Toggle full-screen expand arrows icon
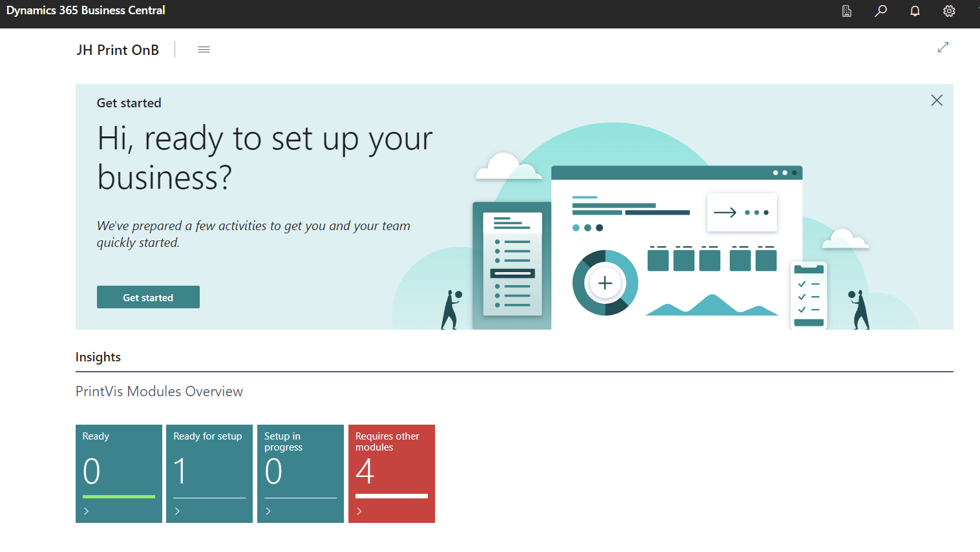The height and width of the screenshot is (552, 980). (943, 47)
